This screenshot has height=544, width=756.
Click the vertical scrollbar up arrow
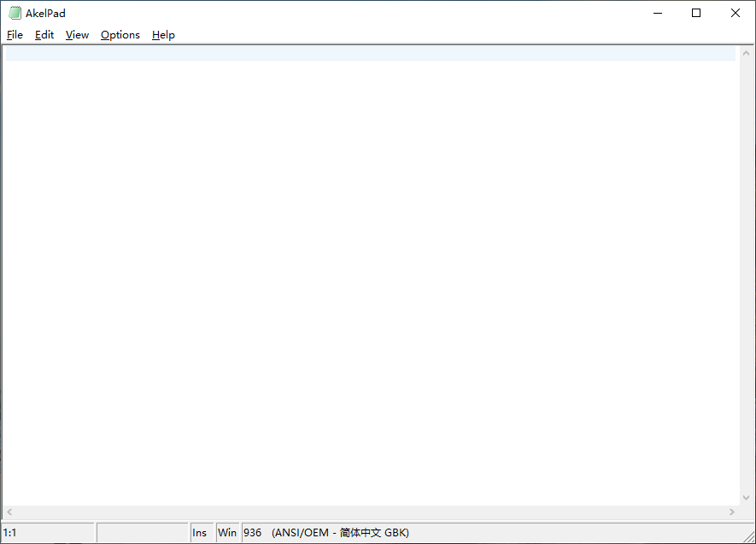pyautogui.click(x=746, y=53)
